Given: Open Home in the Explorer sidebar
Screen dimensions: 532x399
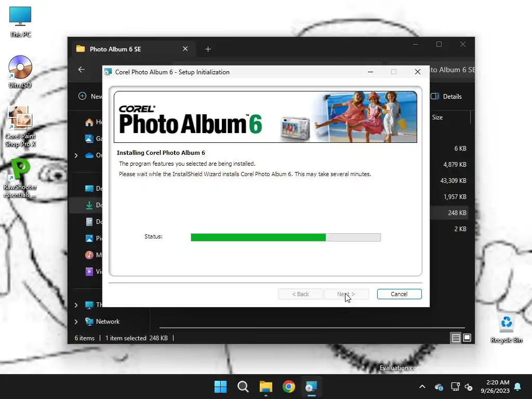Looking at the screenshot, I should click(x=94, y=122).
